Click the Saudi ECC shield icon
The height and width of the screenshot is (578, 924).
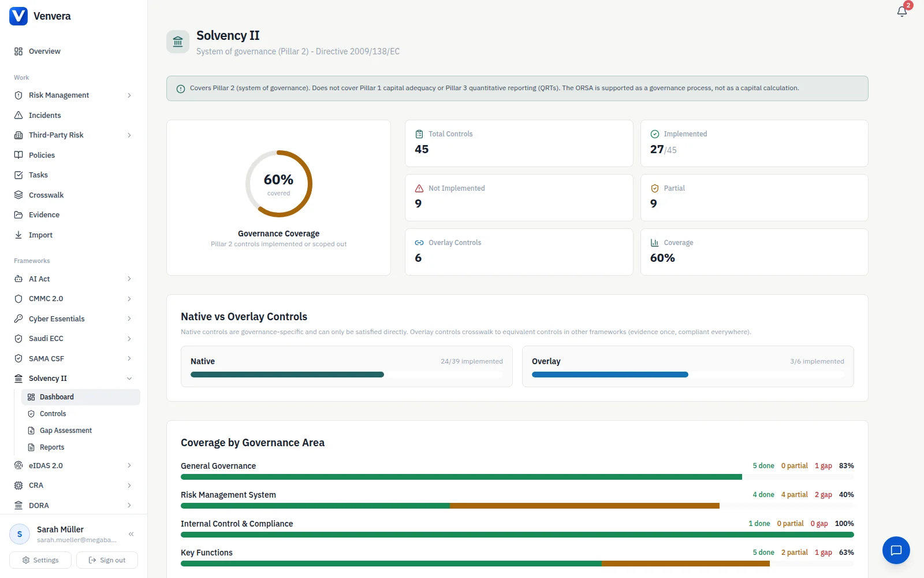[18, 339]
